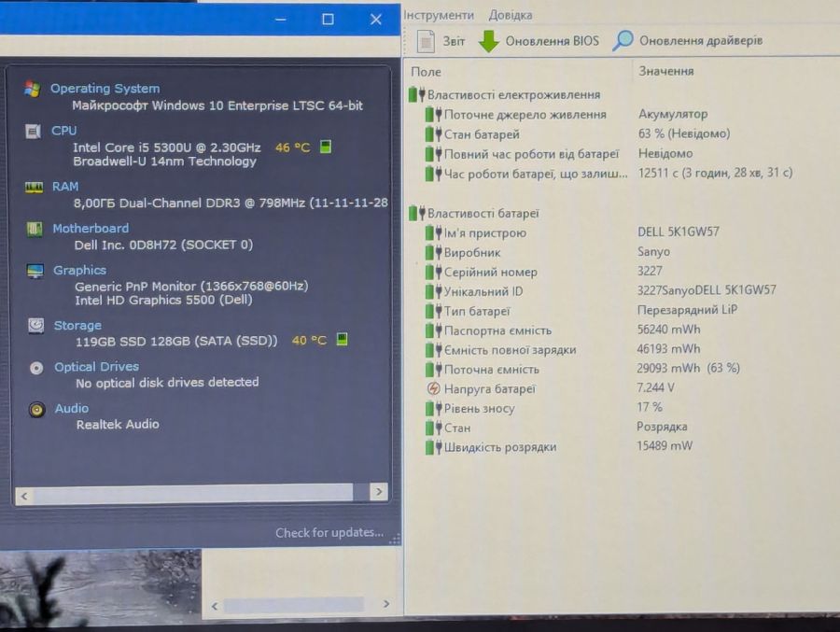Select the Ім'я пристрою row label
The width and height of the screenshot is (840, 632).
[x=484, y=233]
